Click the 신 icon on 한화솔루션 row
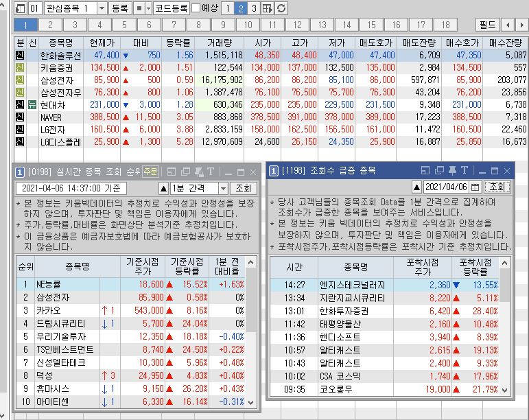The image size is (529, 420). coord(20,56)
